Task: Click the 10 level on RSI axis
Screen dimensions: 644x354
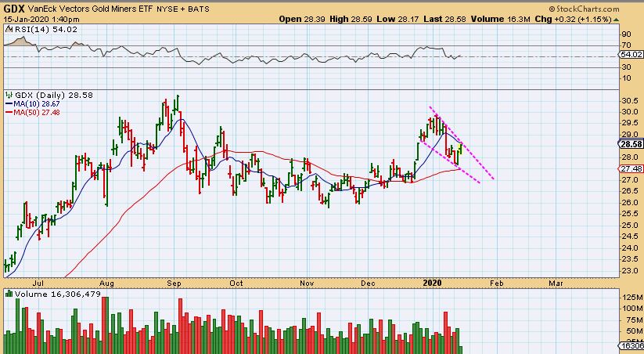Action: click(626, 78)
